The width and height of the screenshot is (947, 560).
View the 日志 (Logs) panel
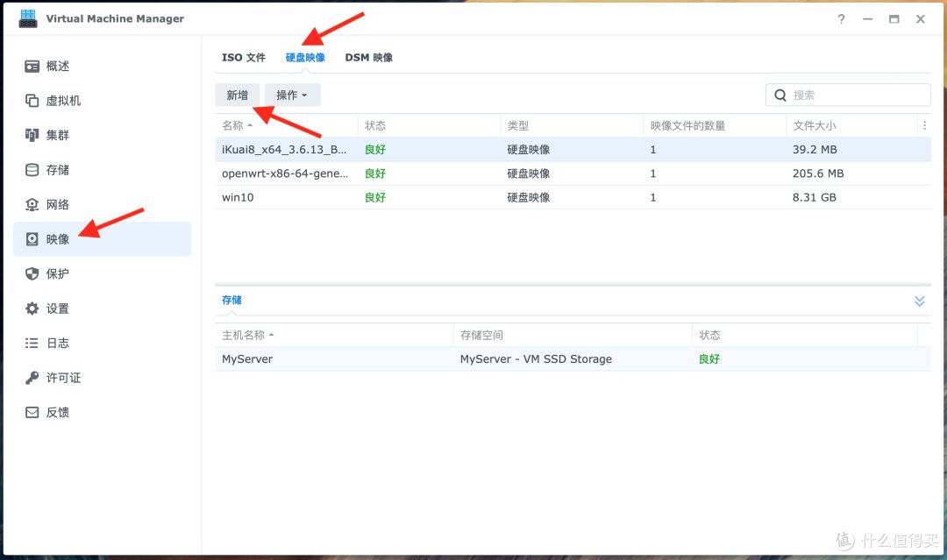(x=57, y=343)
